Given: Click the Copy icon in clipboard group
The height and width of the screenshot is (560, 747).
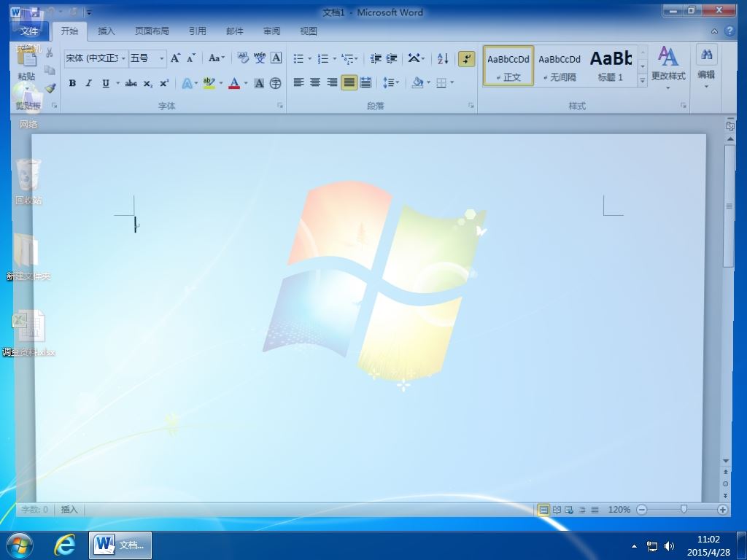Looking at the screenshot, I should pyautogui.click(x=50, y=71).
